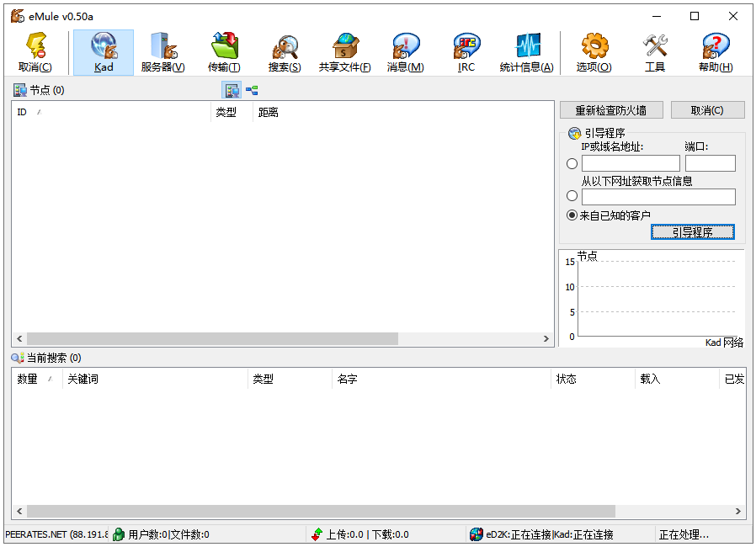Open the 搜索 (Search) view

[285, 50]
